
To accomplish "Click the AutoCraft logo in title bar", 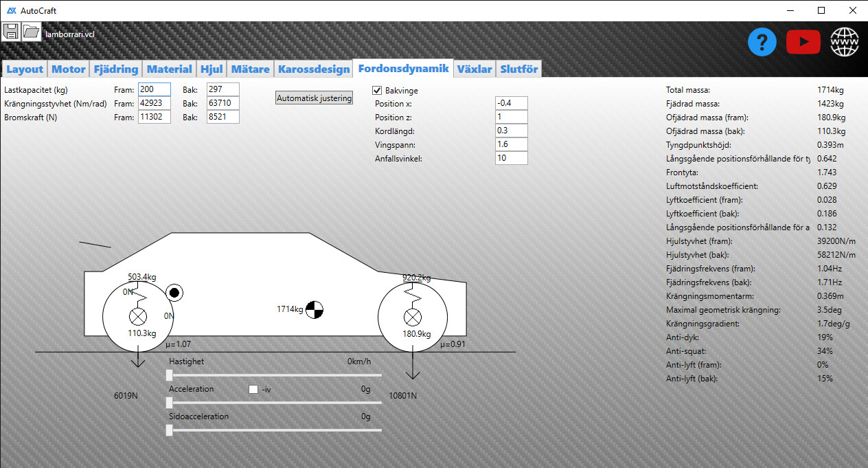I will 11,11.
